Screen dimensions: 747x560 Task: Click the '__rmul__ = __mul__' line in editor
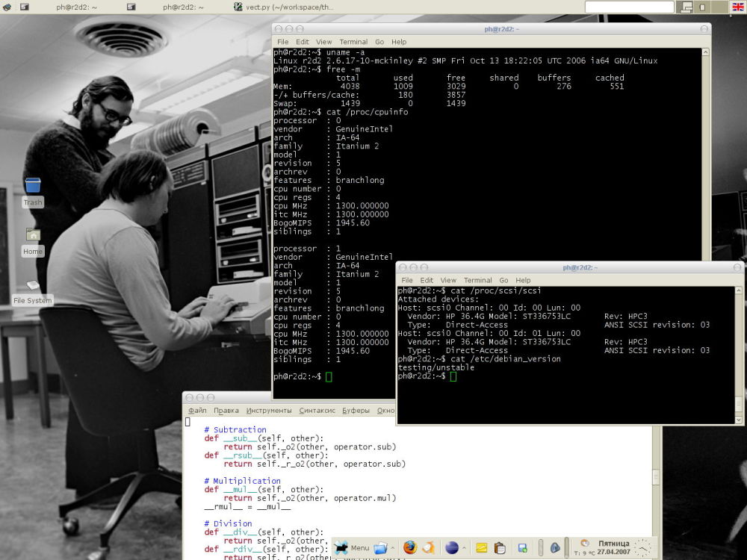pyautogui.click(x=247, y=507)
